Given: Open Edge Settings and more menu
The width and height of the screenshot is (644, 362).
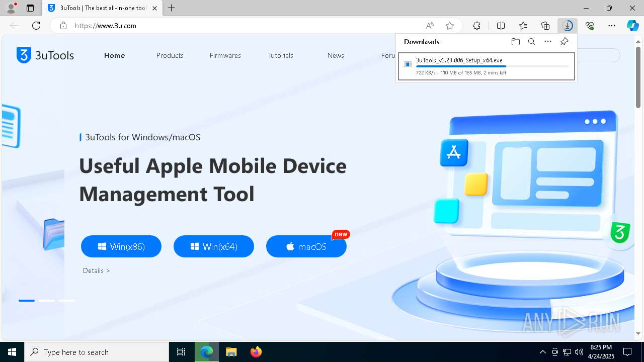Looking at the screenshot, I should coord(612,26).
